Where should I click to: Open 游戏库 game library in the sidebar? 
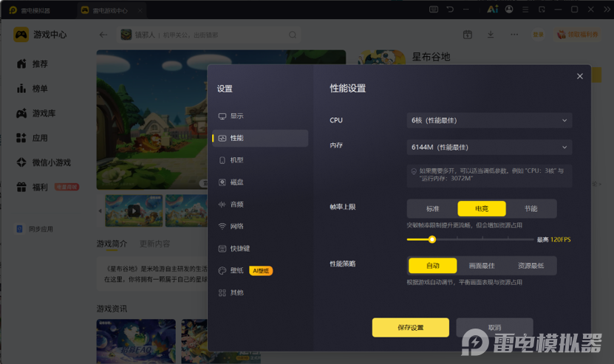coord(36,113)
